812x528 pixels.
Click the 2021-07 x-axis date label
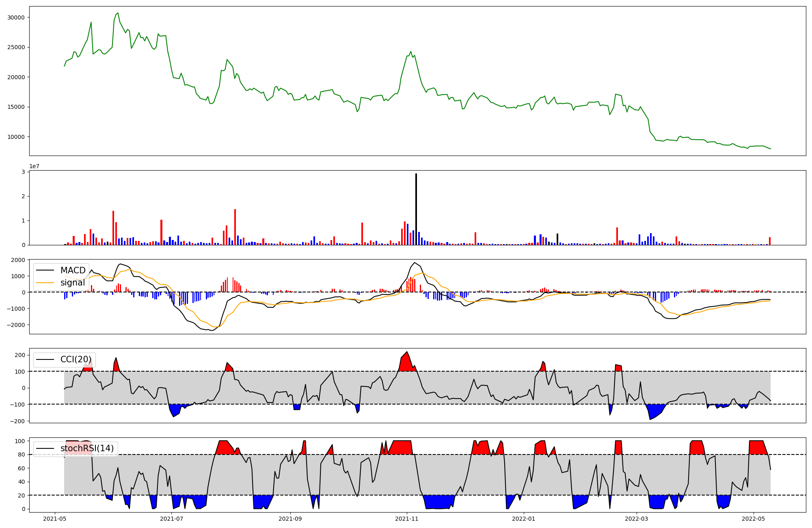pos(172,519)
